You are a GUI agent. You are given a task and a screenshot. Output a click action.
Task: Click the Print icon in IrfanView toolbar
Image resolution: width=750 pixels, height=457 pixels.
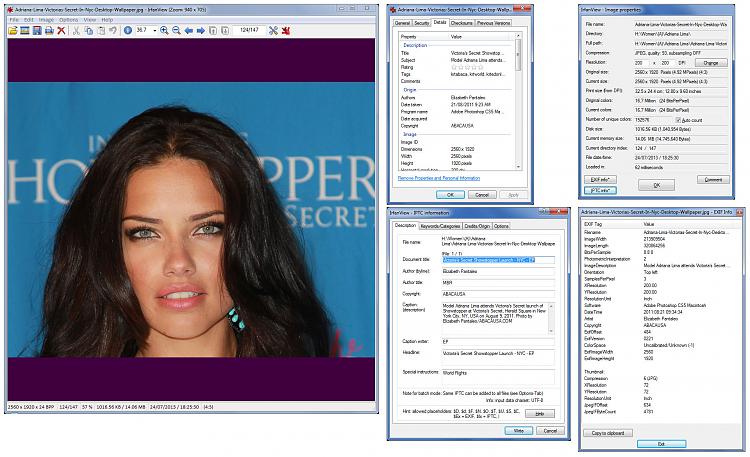tap(49, 31)
